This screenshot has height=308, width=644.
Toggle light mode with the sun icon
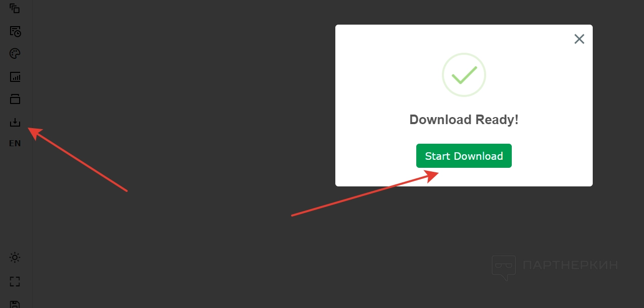[15, 258]
